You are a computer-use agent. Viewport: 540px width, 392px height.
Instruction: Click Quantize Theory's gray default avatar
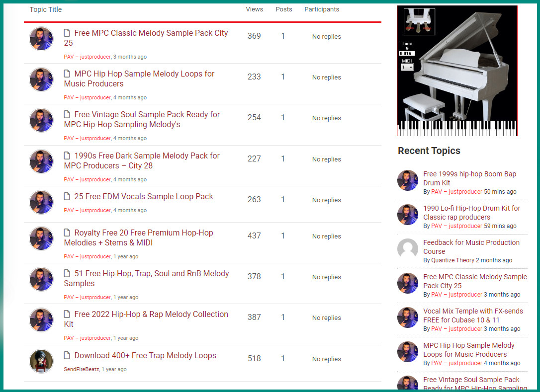(x=408, y=249)
